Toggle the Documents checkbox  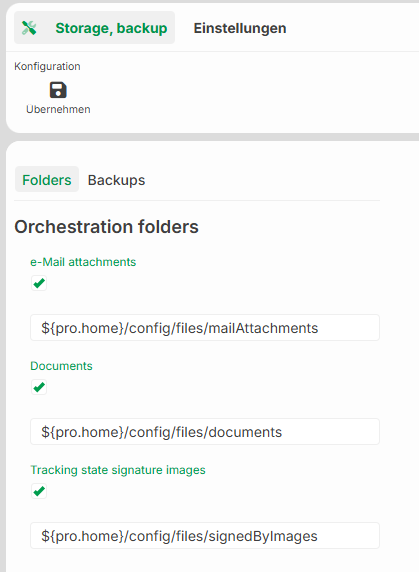[x=39, y=387]
